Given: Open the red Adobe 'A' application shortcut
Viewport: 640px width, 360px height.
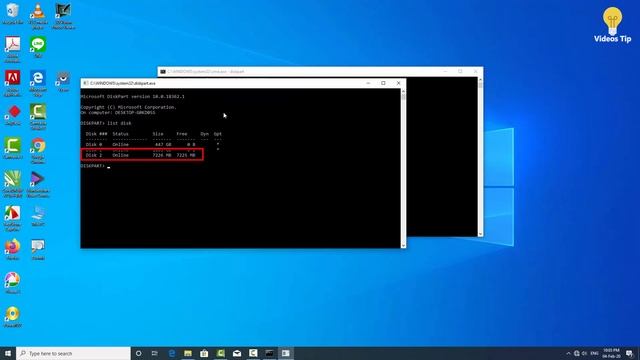Looking at the screenshot, I should coord(13,83).
